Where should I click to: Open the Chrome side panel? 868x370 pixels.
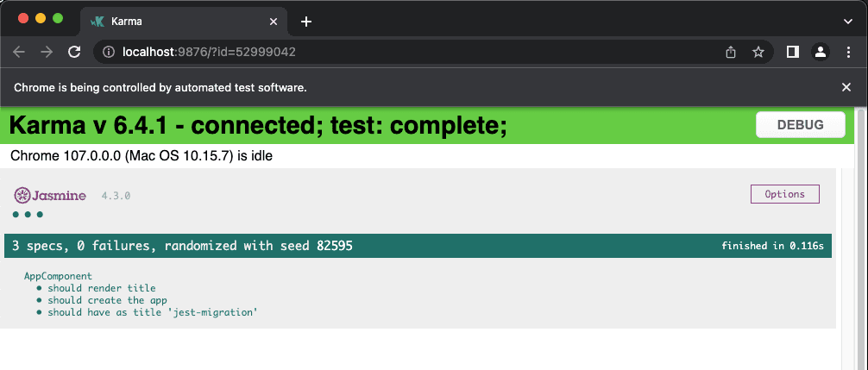793,52
